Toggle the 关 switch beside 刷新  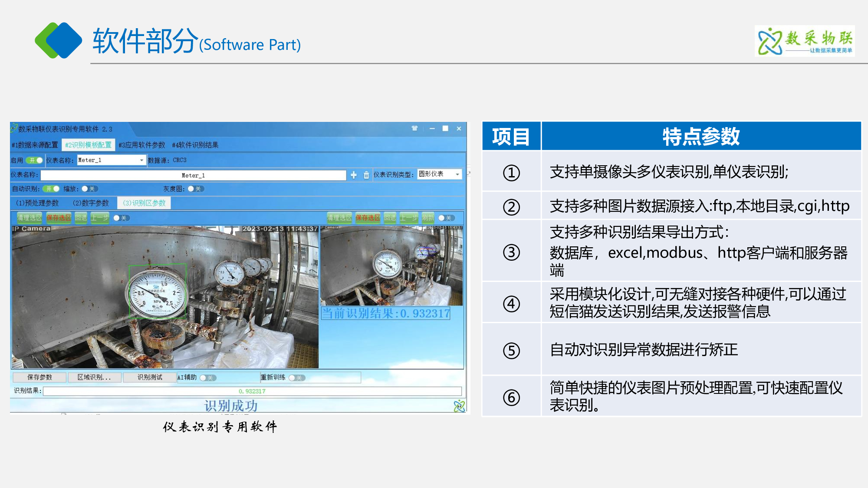(446, 218)
